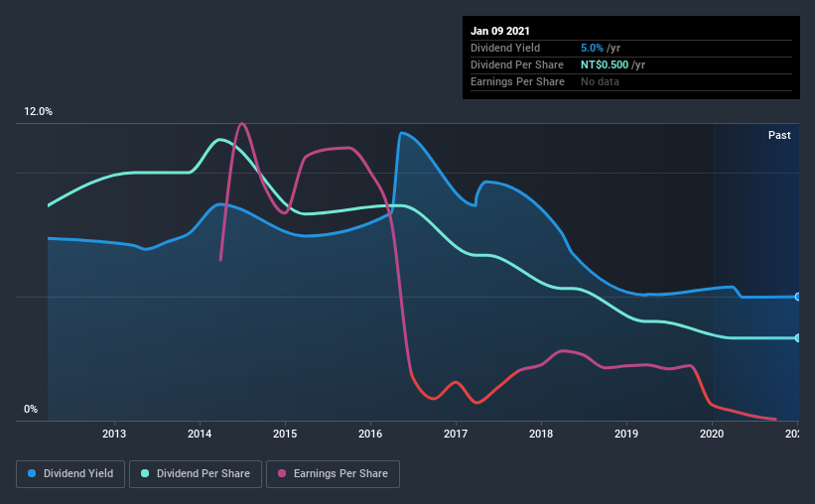Click the Jan 09 2021 tooltip date
The width and height of the screenshot is (815, 504).
(500, 31)
